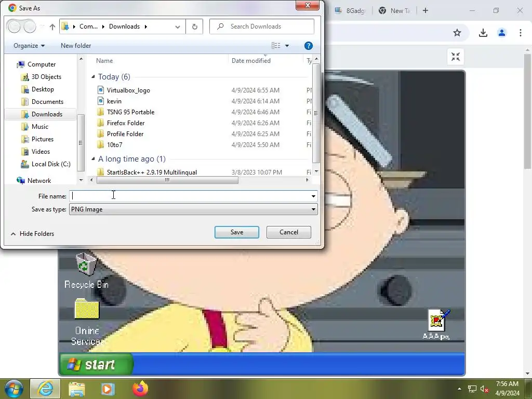Screen dimensions: 532x399
Task: Select Local Disk (C:) in navigation pane
Action: point(51,164)
